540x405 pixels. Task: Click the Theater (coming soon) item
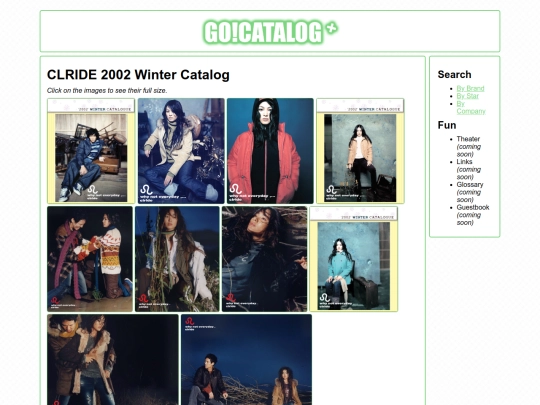click(469, 146)
